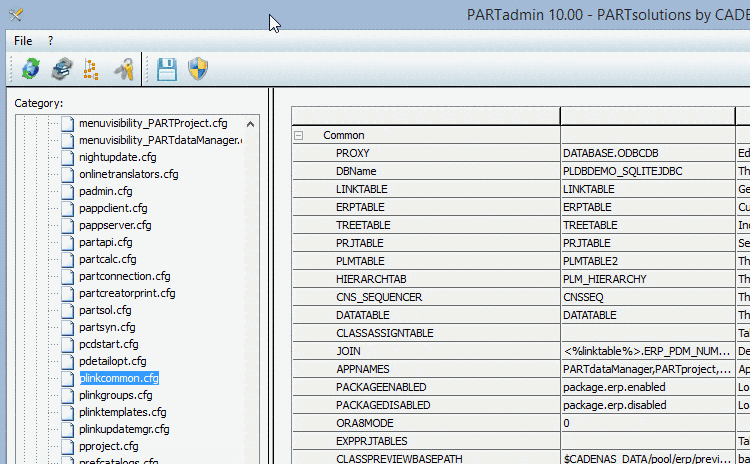Click the CNS_SEQUENCER key cell
Viewport: 750px width, 464px height.
click(x=426, y=298)
